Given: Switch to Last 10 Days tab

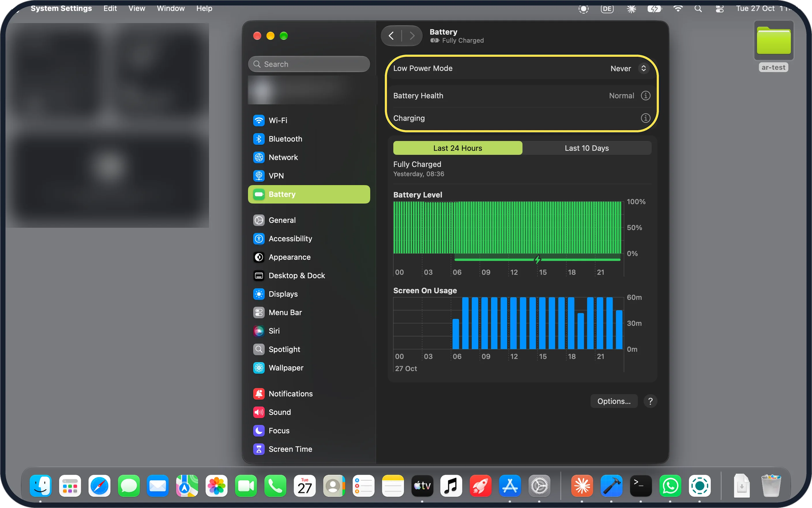Looking at the screenshot, I should point(587,148).
